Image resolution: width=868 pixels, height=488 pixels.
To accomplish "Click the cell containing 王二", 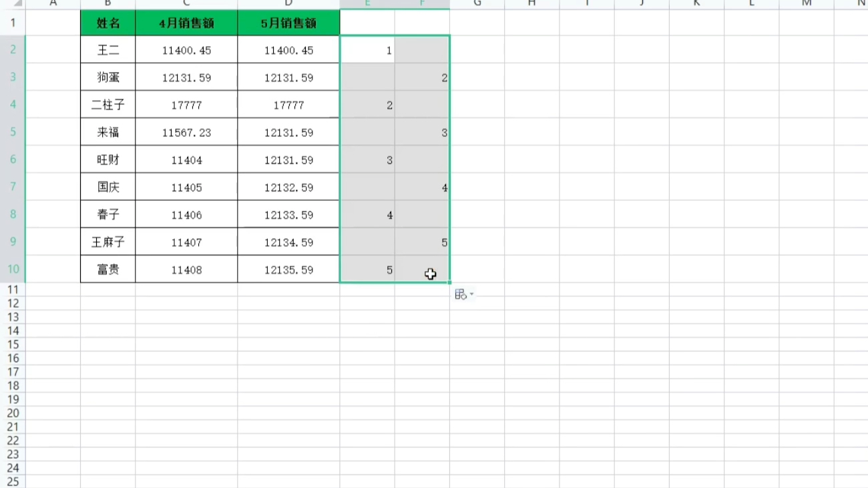I will pyautogui.click(x=108, y=50).
